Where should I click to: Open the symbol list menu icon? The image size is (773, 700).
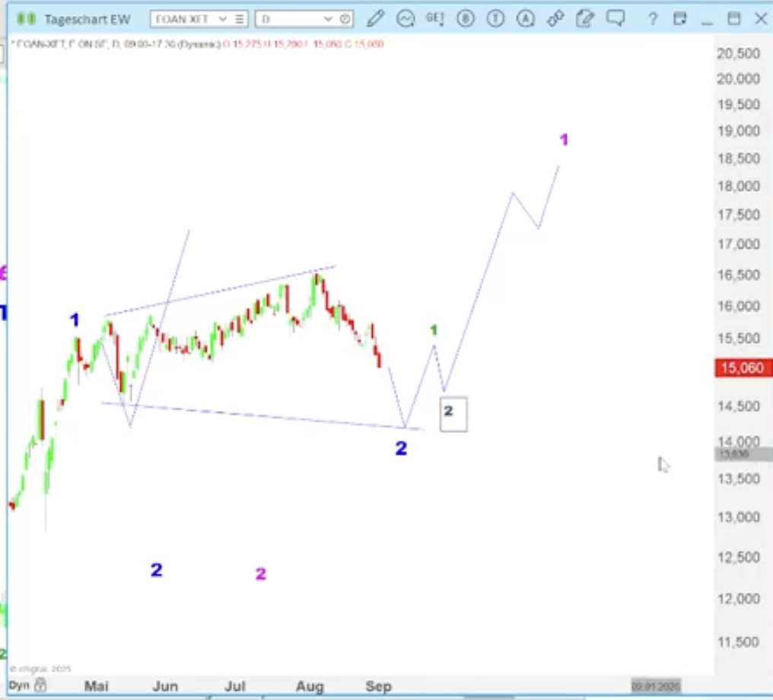point(239,19)
